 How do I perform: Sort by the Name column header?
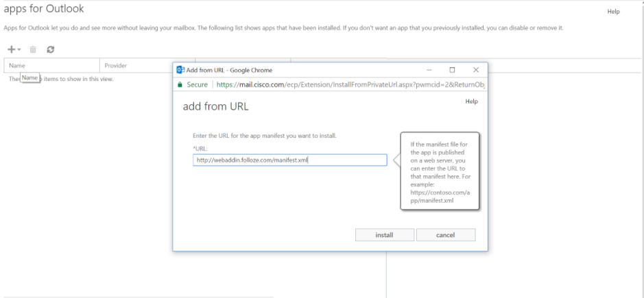click(x=51, y=65)
